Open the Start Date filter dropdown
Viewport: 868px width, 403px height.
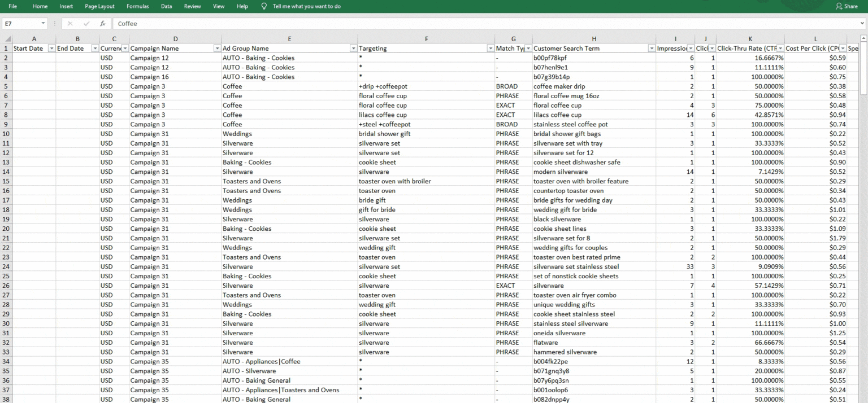[x=51, y=48]
